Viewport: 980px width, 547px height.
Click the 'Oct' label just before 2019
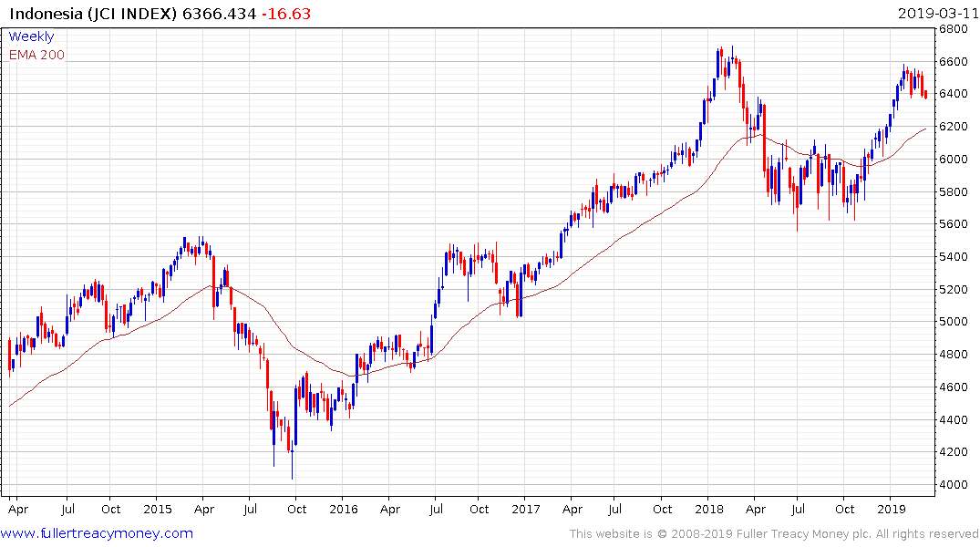[x=845, y=509]
